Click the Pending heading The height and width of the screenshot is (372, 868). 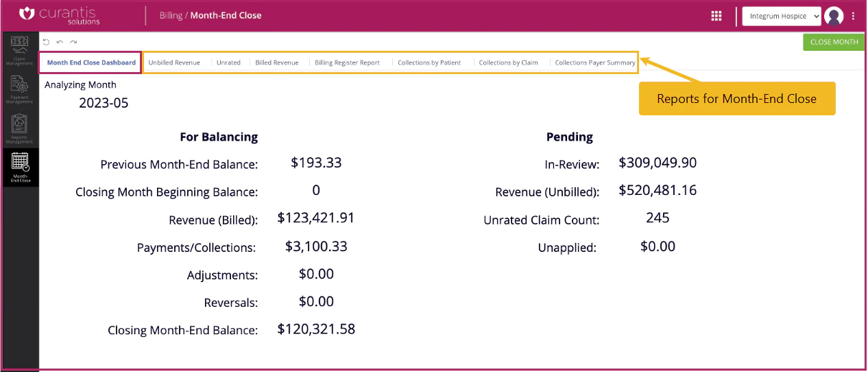tap(569, 137)
